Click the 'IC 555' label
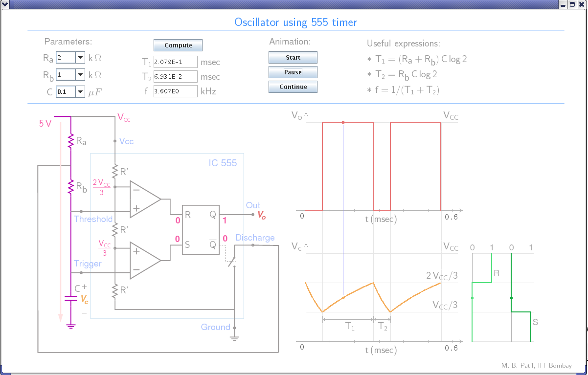 223,163
